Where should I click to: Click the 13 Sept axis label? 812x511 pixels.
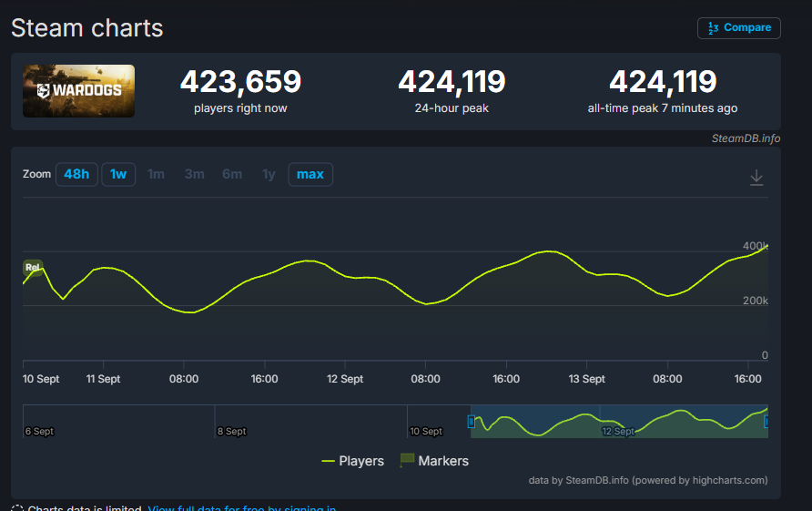pyautogui.click(x=587, y=379)
